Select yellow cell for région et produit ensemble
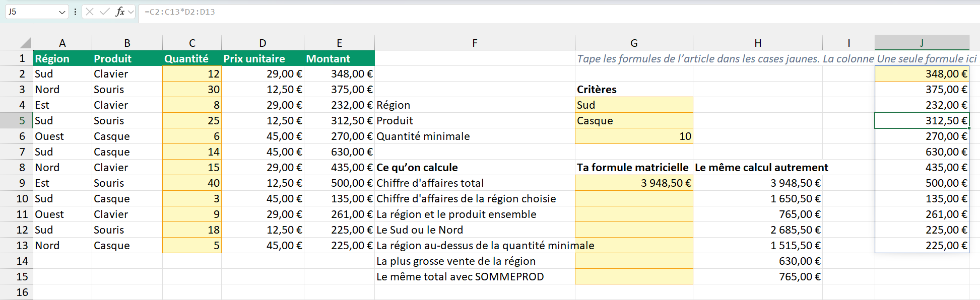The image size is (980, 300). pyautogui.click(x=634, y=214)
